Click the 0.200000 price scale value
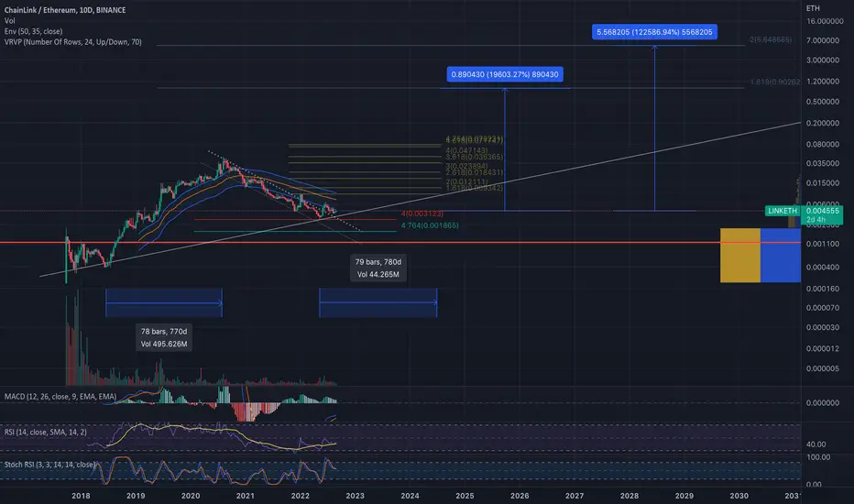854x504 pixels. coord(823,123)
